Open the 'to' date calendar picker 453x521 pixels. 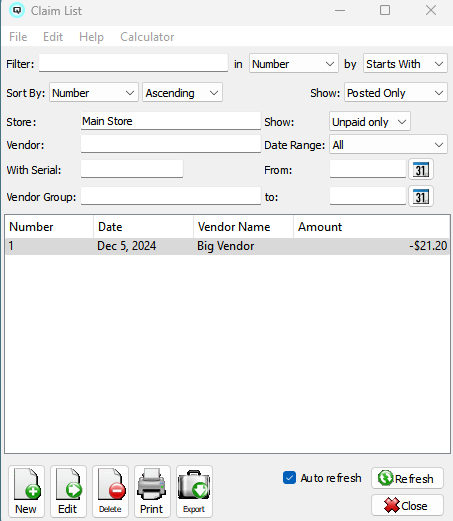421,196
